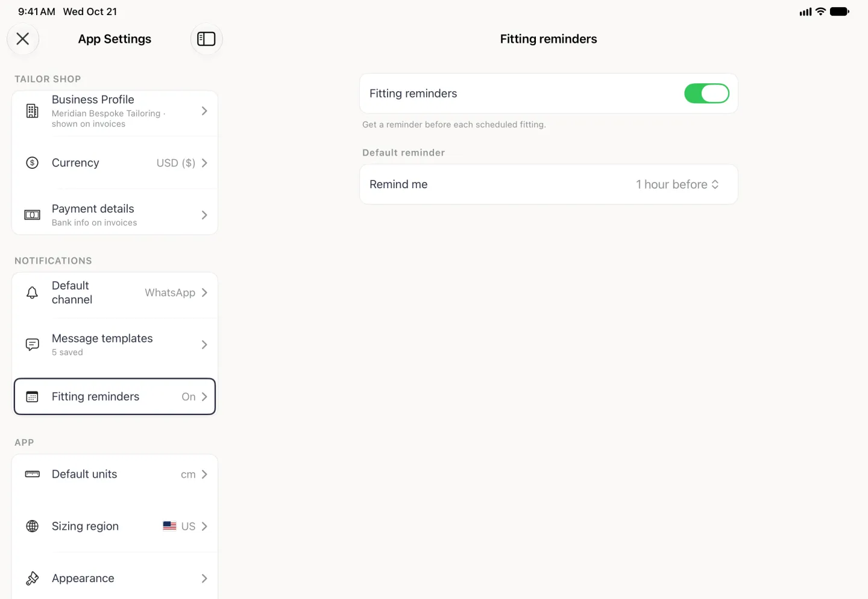Image resolution: width=868 pixels, height=599 pixels.
Task: Expand Currency with its chevron
Action: (204, 163)
